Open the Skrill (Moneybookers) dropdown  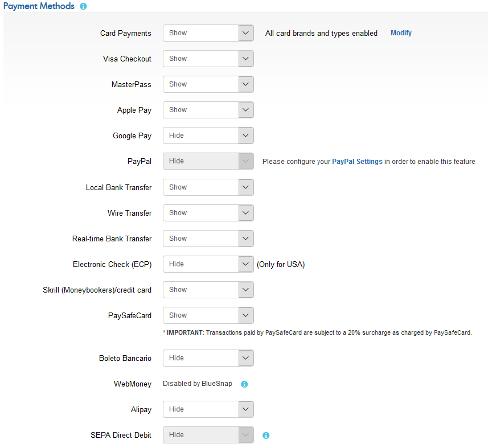click(x=208, y=290)
